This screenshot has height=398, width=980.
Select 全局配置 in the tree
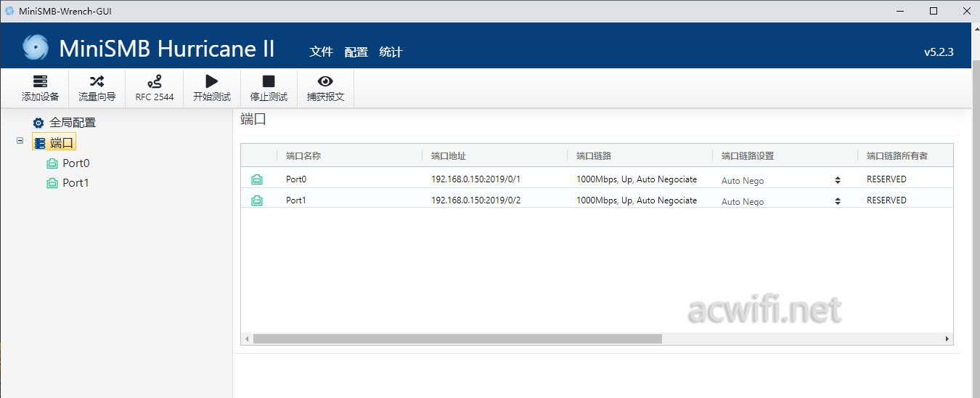tap(72, 123)
